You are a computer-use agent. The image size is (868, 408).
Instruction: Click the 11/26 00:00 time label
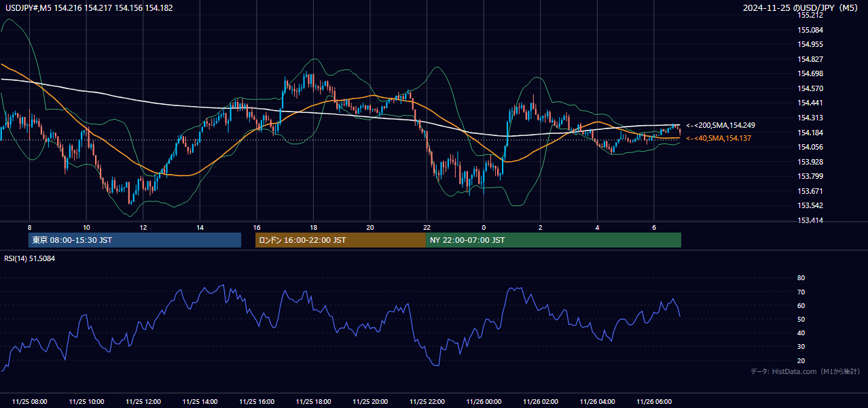(x=484, y=401)
